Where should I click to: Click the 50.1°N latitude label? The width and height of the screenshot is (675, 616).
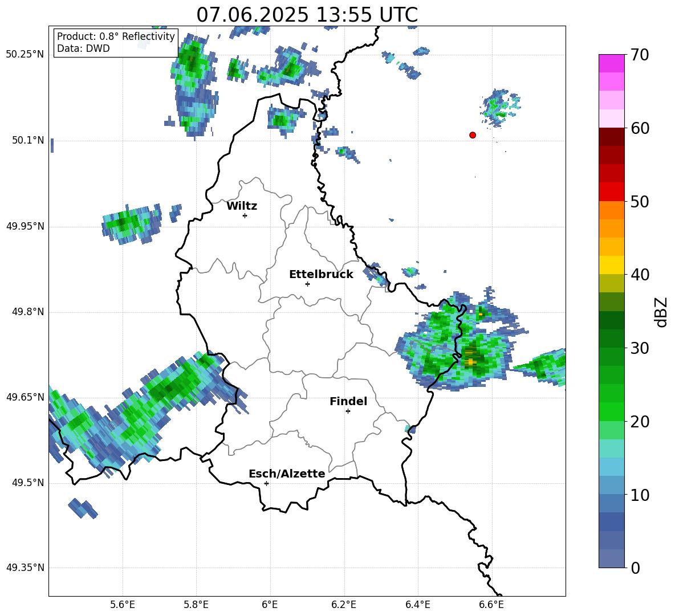[x=29, y=140]
